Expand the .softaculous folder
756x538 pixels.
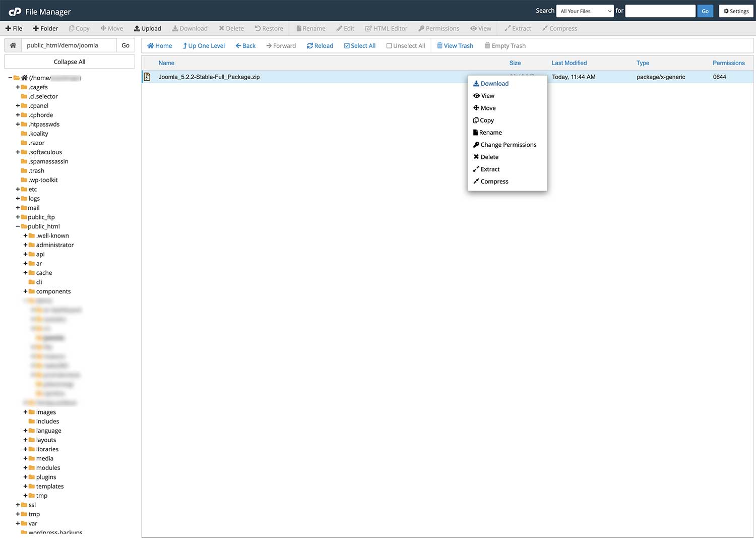(18, 152)
